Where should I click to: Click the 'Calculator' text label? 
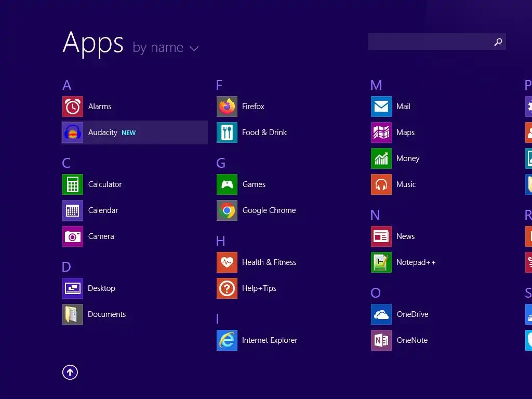pyautogui.click(x=105, y=184)
